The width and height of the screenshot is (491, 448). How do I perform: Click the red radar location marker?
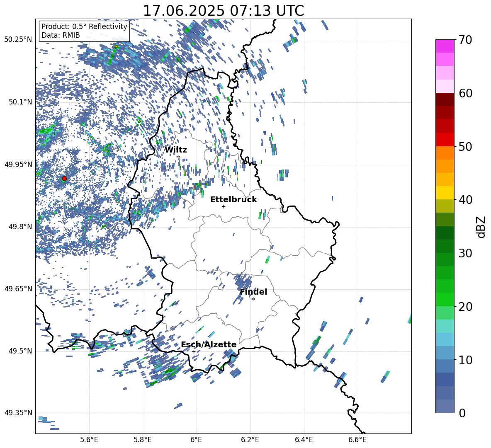[x=64, y=179]
